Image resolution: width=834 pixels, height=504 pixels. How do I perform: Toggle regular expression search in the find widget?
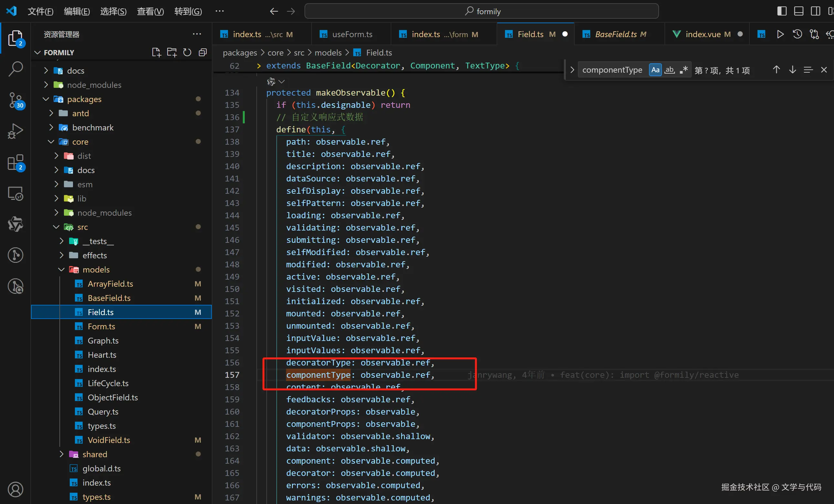[684, 70]
